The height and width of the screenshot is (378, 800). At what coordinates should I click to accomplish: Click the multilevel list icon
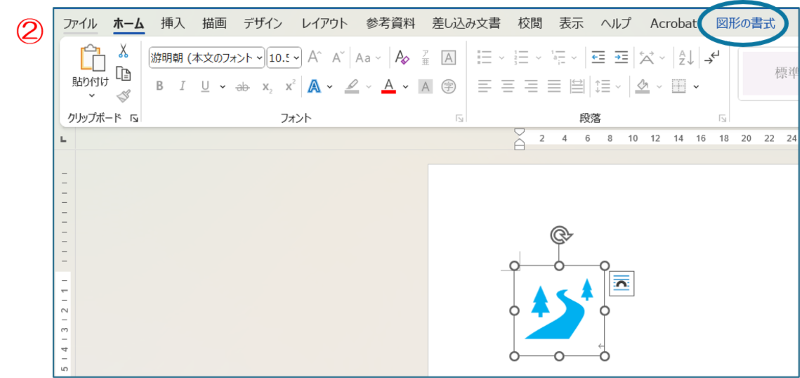(x=559, y=58)
